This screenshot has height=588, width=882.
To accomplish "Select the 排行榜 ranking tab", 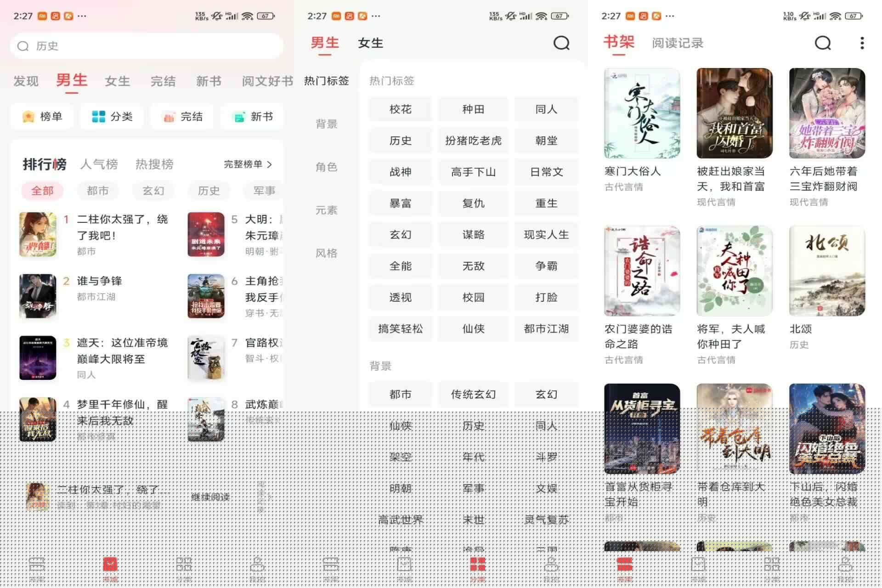I will coord(45,164).
